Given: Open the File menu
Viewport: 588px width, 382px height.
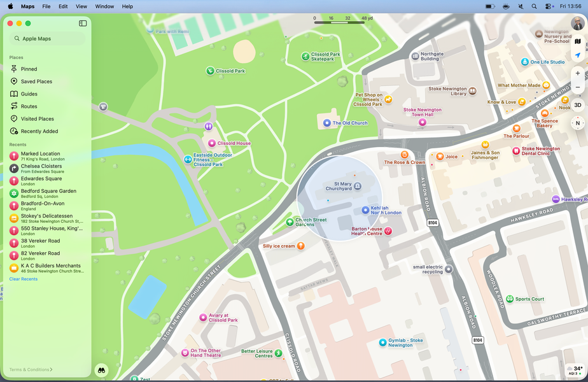Looking at the screenshot, I should pos(46,6).
